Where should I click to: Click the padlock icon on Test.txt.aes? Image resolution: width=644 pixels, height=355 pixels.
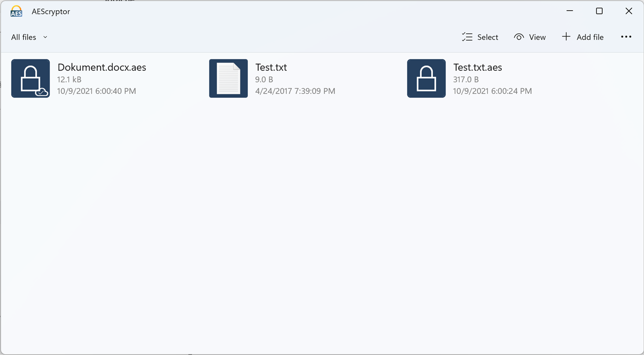(x=426, y=78)
